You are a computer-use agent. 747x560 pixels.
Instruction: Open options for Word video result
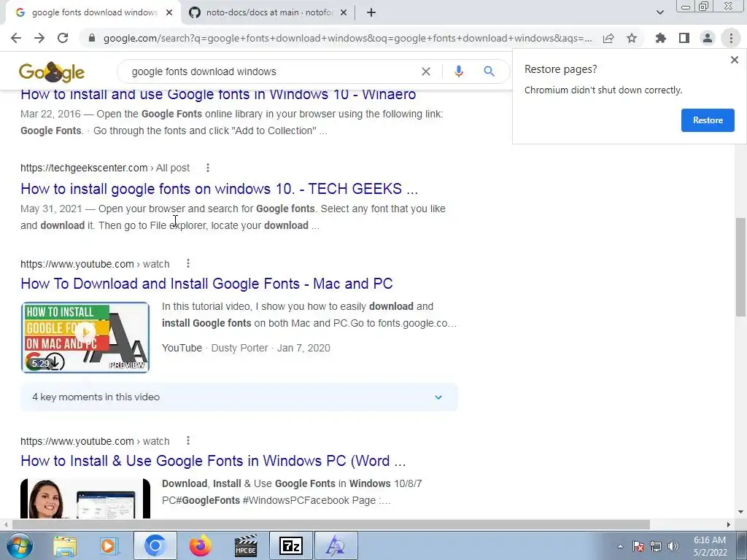[x=188, y=440]
